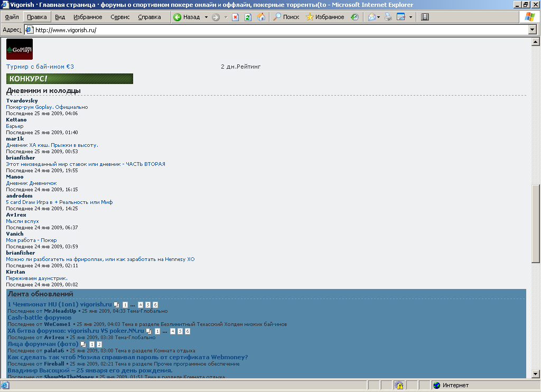Click the КОНКУРС! green banner
541x392 pixels.
(70, 79)
